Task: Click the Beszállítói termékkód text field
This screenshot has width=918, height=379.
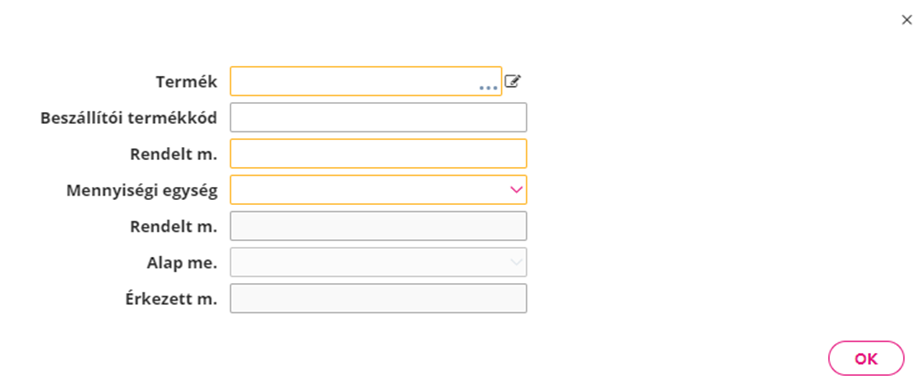Action: pyautogui.click(x=378, y=117)
